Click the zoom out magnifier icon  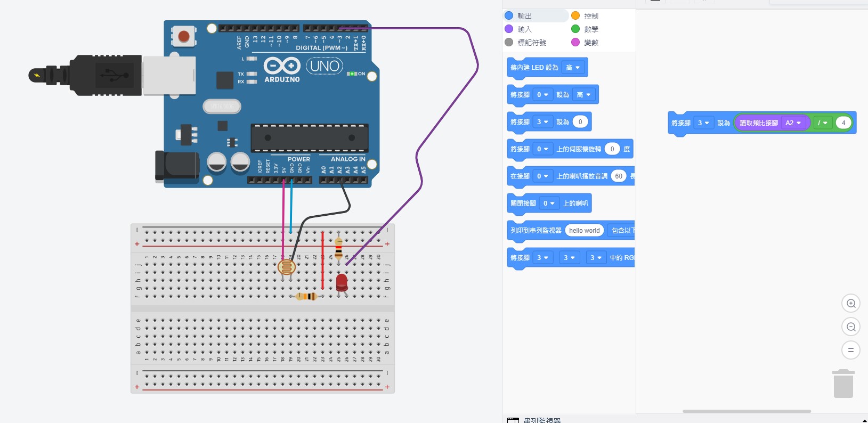click(851, 327)
